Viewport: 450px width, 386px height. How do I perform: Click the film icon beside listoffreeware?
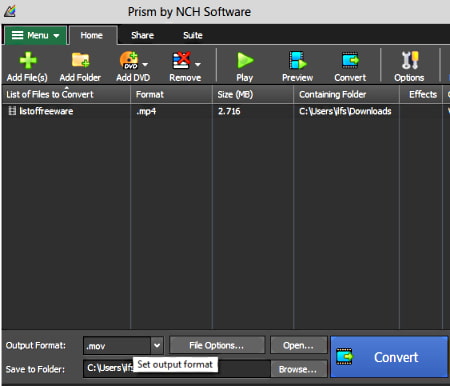point(12,111)
